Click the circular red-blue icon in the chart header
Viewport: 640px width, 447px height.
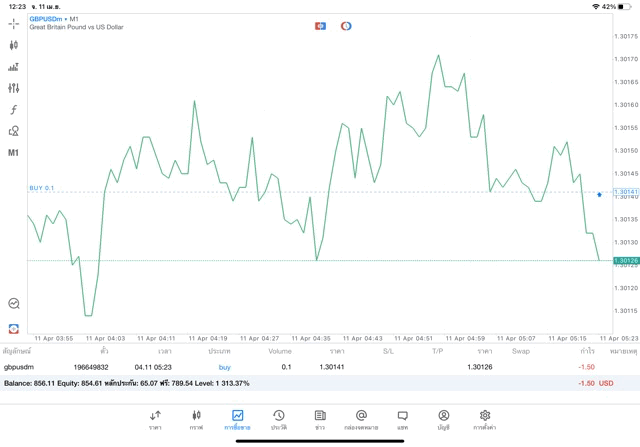click(x=346, y=26)
